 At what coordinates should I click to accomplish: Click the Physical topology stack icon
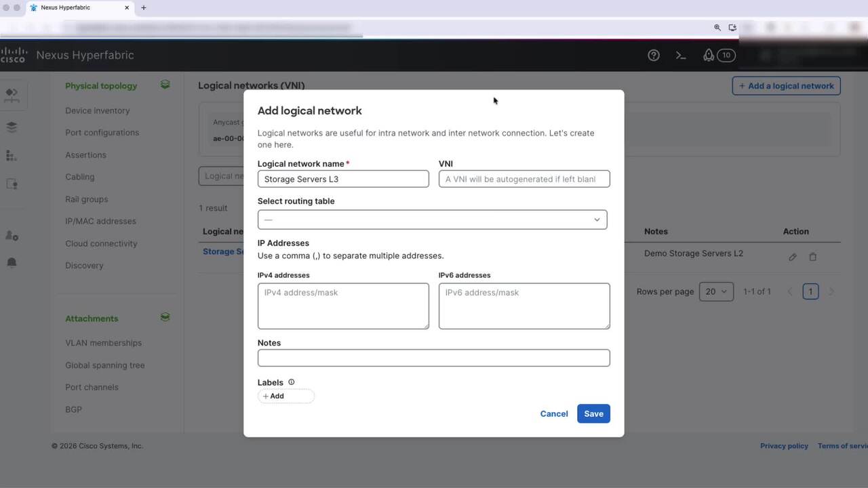pyautogui.click(x=165, y=85)
